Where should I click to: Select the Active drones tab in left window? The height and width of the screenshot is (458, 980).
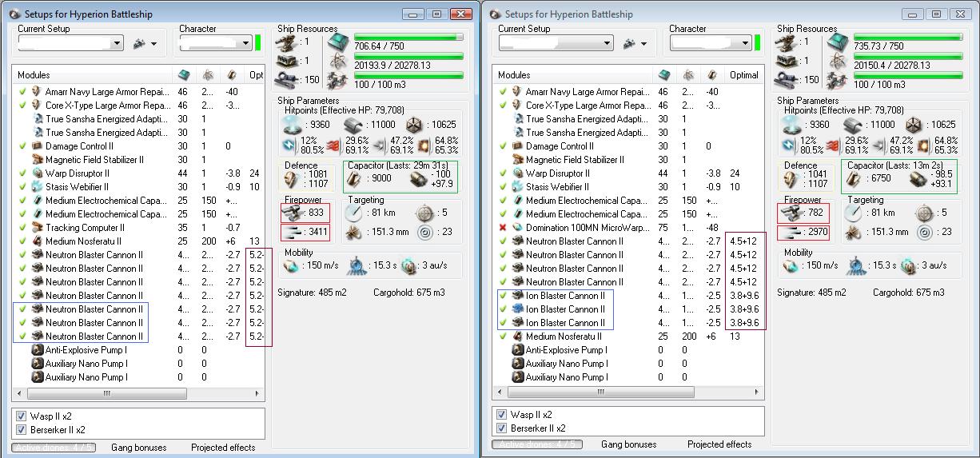point(54,448)
